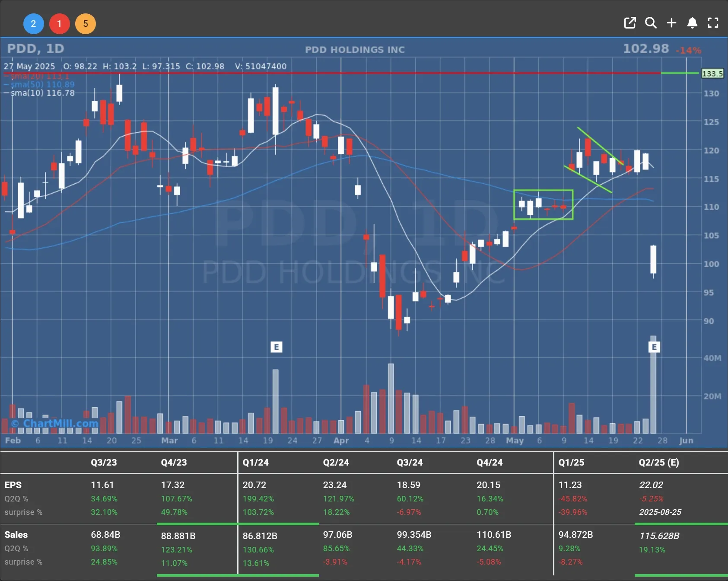Click the Q2/25 (E) column header
The width and height of the screenshot is (728, 581).
(659, 463)
